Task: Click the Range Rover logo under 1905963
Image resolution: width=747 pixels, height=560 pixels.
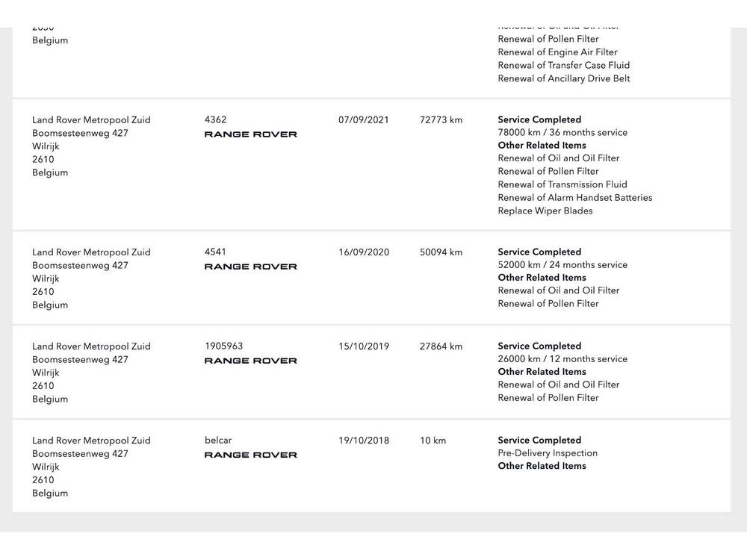Action: tap(250, 361)
